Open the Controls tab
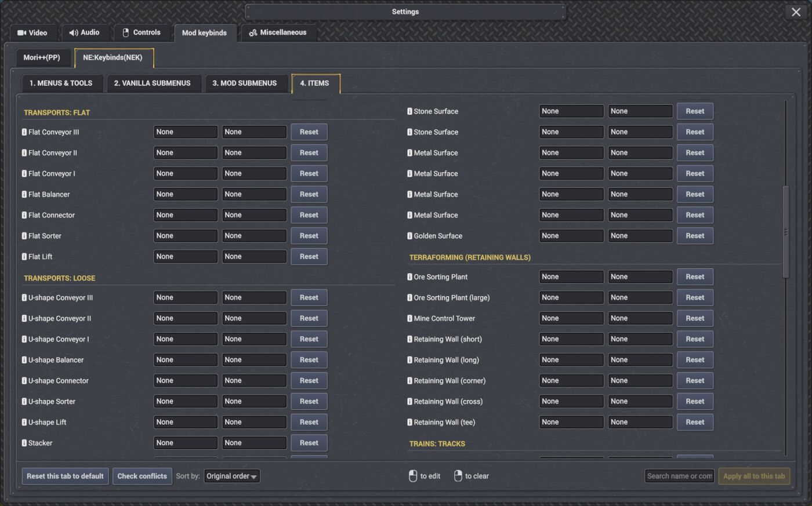This screenshot has height=506, width=812. pos(142,32)
